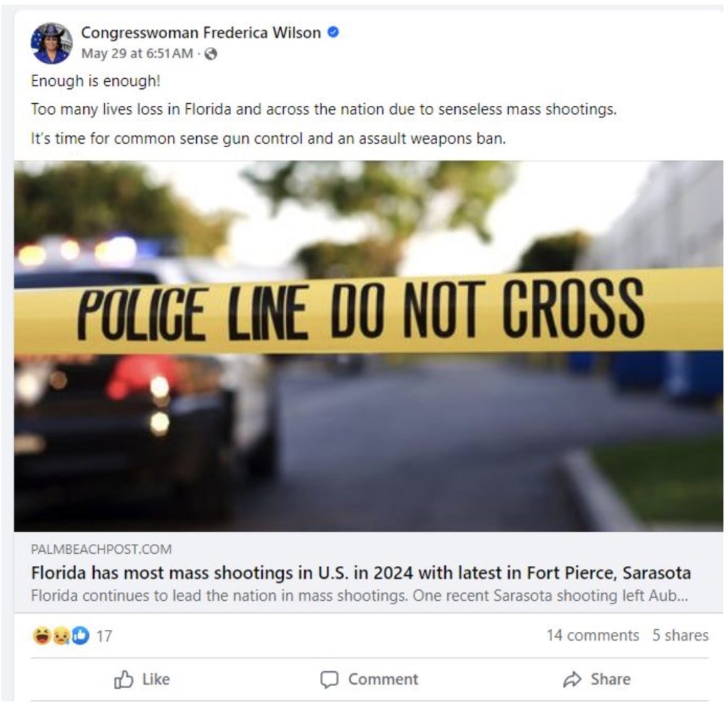Click the speech bubble Comment icon
Screen dimensions: 728x706
click(x=329, y=680)
